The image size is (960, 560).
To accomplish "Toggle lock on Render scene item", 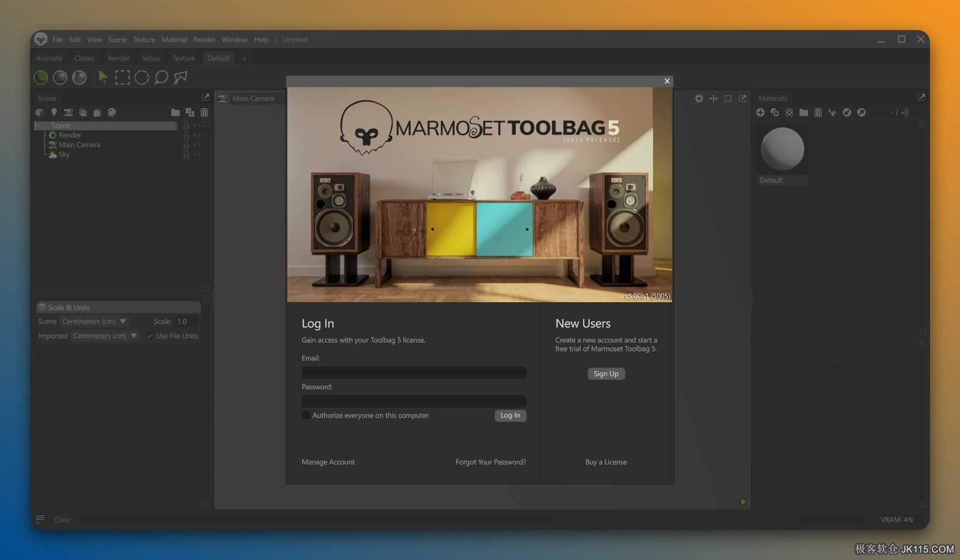I will [x=186, y=135].
